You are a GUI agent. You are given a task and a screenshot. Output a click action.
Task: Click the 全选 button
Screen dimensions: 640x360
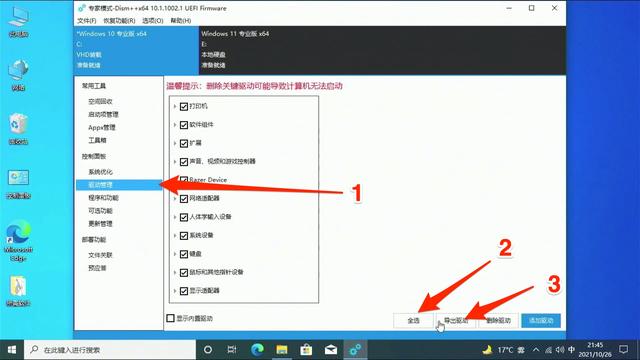click(x=413, y=320)
